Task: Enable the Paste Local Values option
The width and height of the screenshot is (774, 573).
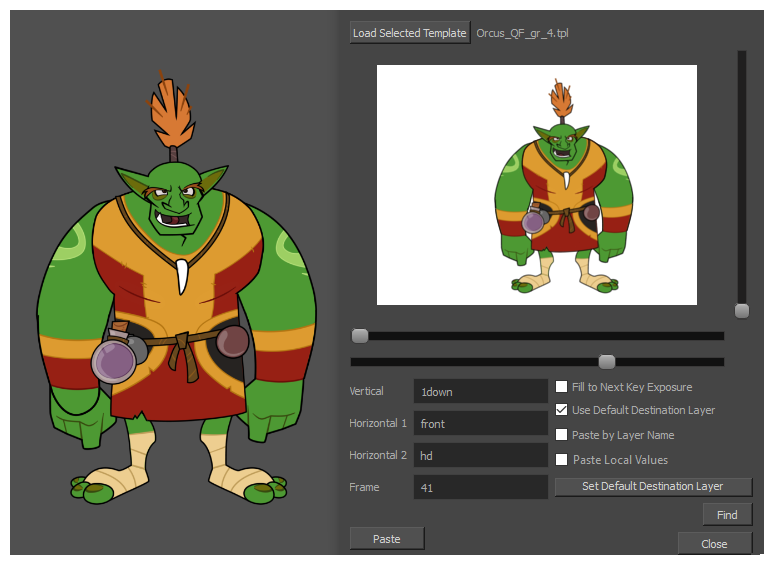Action: [x=562, y=460]
